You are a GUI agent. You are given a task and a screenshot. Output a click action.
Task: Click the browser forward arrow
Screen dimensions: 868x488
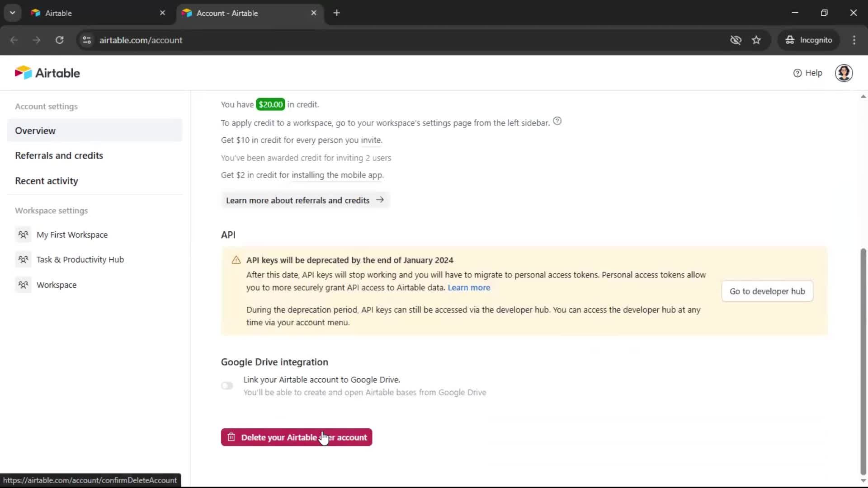[x=37, y=40]
